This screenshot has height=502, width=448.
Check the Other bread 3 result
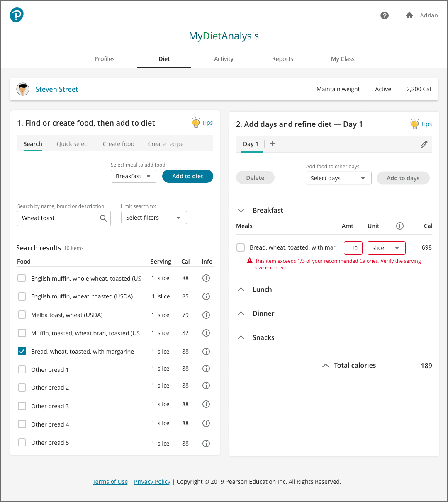click(22, 406)
